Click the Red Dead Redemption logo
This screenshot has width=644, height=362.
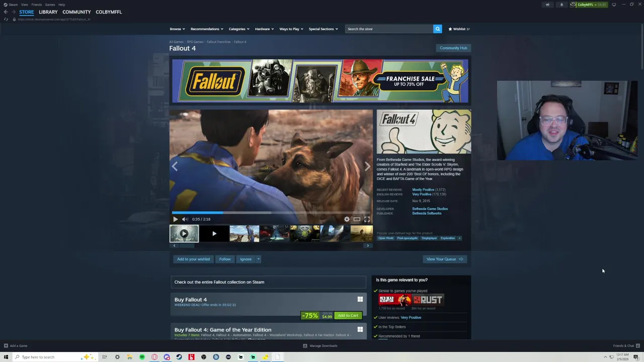pyautogui.click(x=395, y=300)
